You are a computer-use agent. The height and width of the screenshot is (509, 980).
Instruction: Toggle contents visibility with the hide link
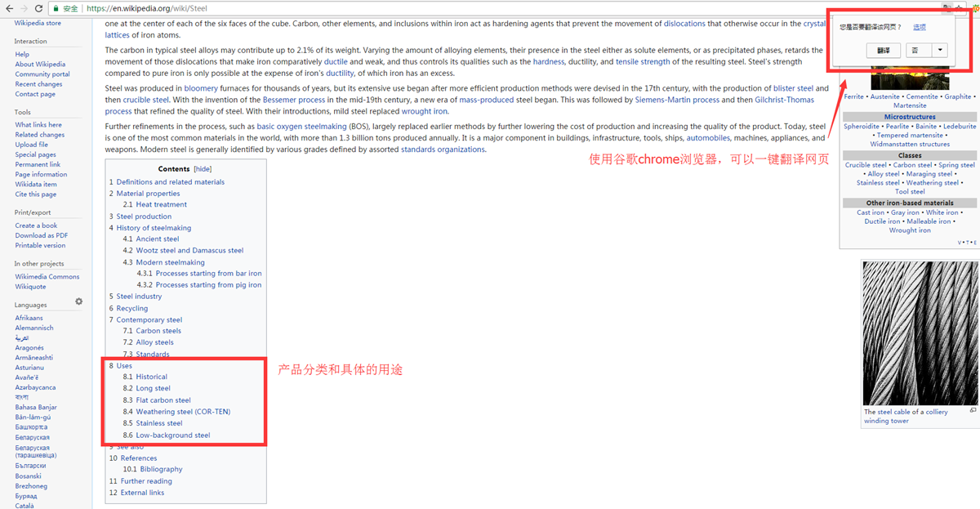tap(202, 169)
